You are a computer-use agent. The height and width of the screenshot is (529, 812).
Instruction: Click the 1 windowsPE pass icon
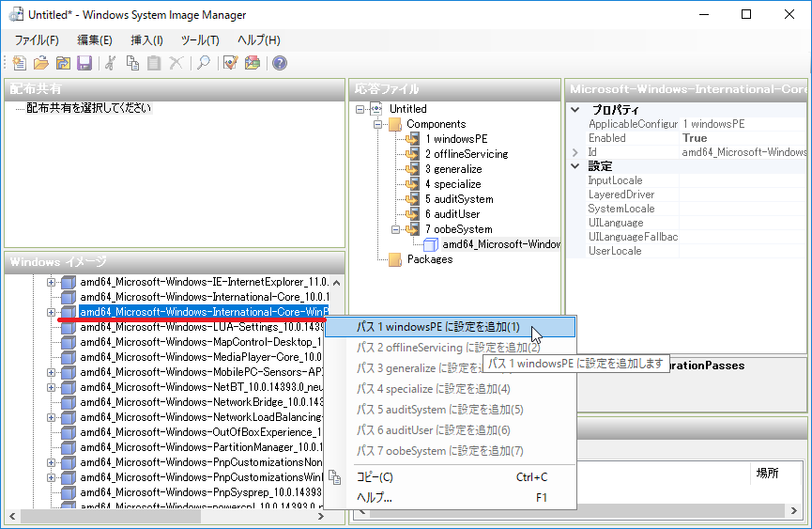point(413,139)
